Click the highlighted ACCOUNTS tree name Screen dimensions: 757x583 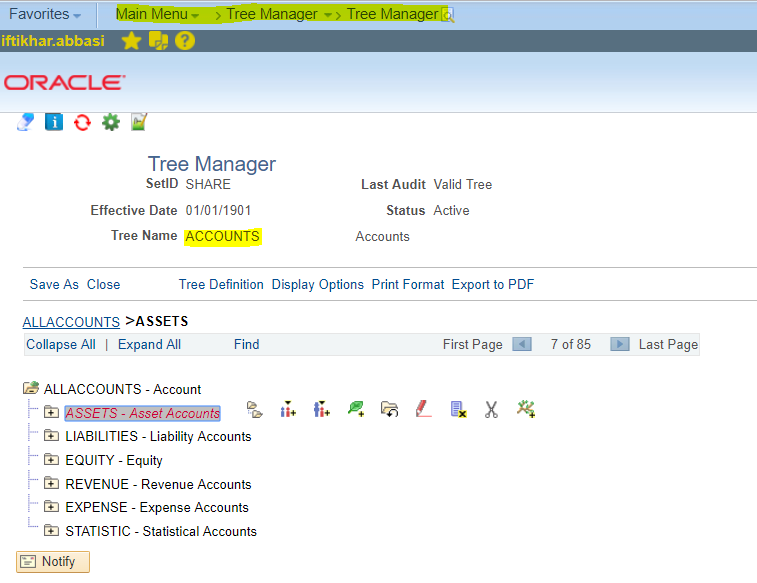[x=223, y=236]
